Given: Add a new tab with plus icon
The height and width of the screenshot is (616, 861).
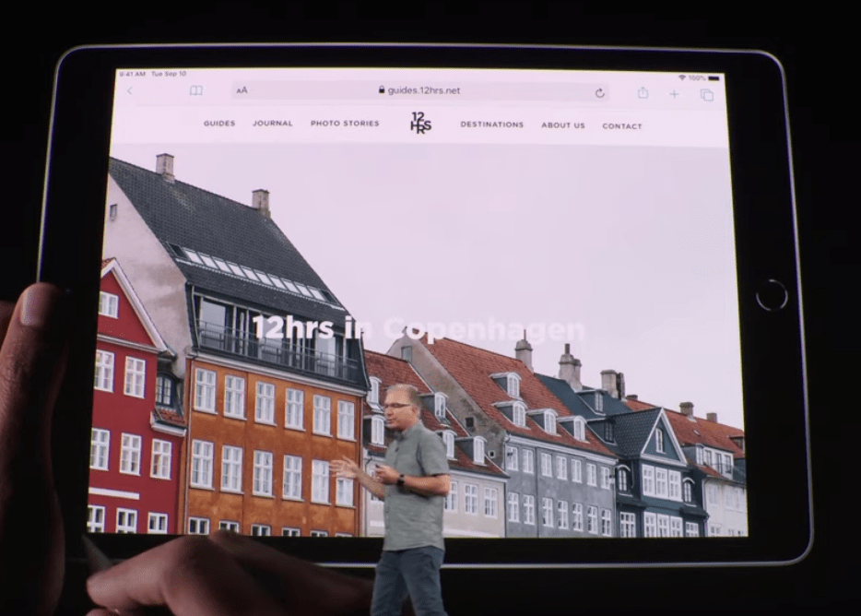Looking at the screenshot, I should click(674, 94).
